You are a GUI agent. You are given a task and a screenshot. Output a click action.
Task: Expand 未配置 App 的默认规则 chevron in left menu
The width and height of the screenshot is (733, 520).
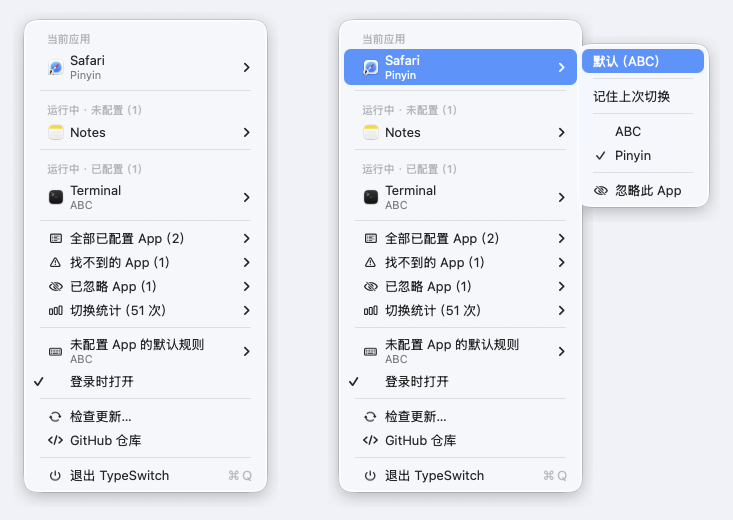tap(246, 351)
